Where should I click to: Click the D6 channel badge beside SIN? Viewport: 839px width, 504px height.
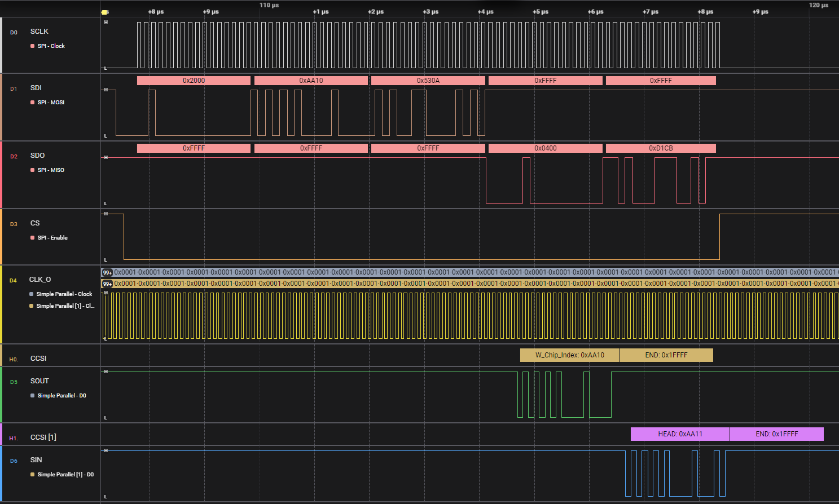pyautogui.click(x=14, y=461)
